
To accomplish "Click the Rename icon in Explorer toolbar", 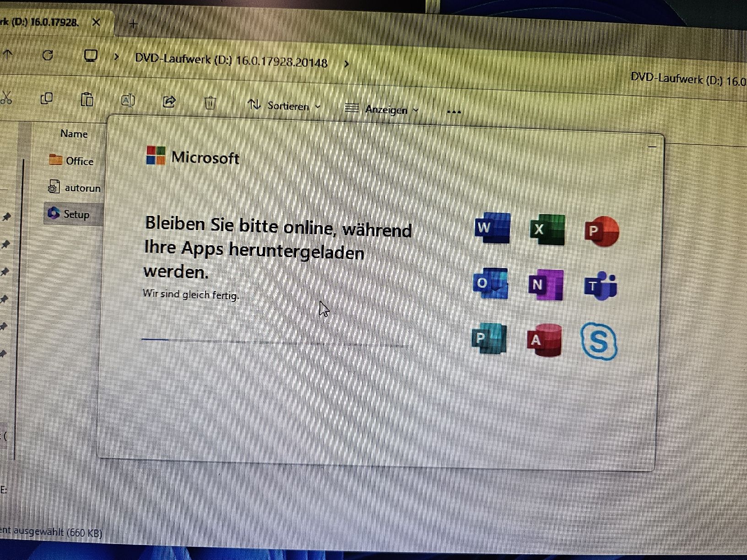I will coord(128,100).
